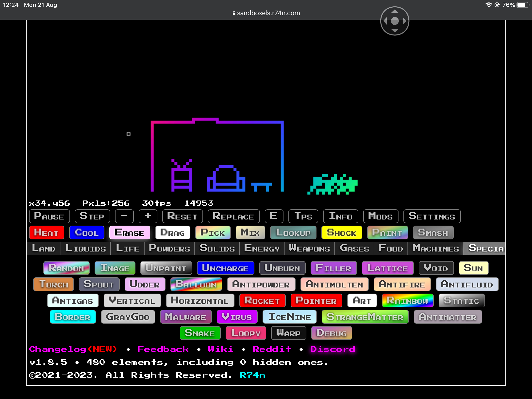Open the Mods menu
Image resolution: width=532 pixels, height=399 pixels.
click(380, 216)
